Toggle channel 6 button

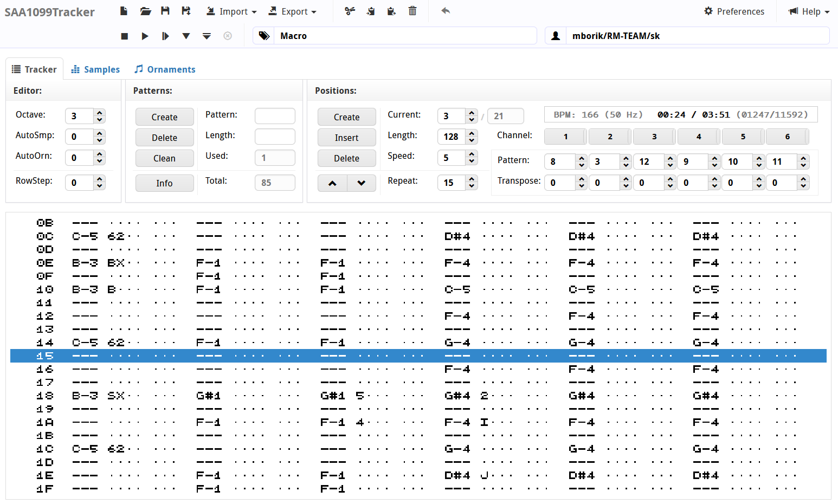787,137
